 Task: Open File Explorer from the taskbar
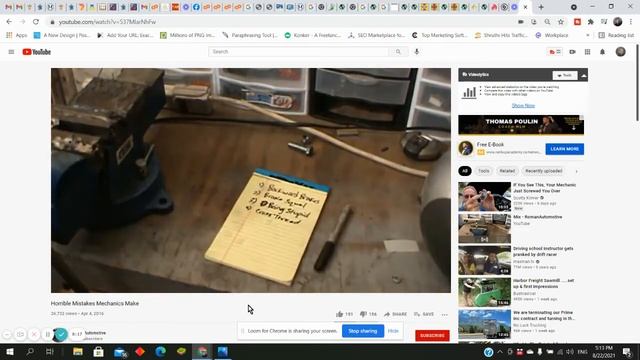click(x=78, y=351)
